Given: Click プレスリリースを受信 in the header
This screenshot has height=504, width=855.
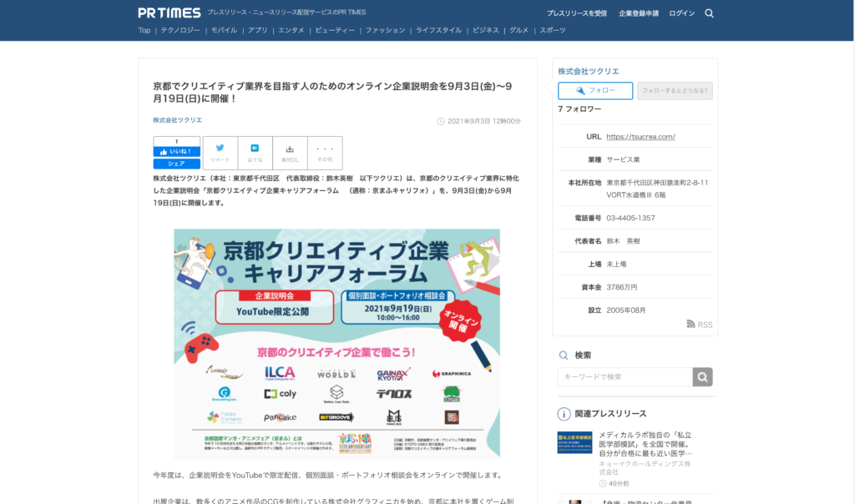Looking at the screenshot, I should click(x=577, y=13).
